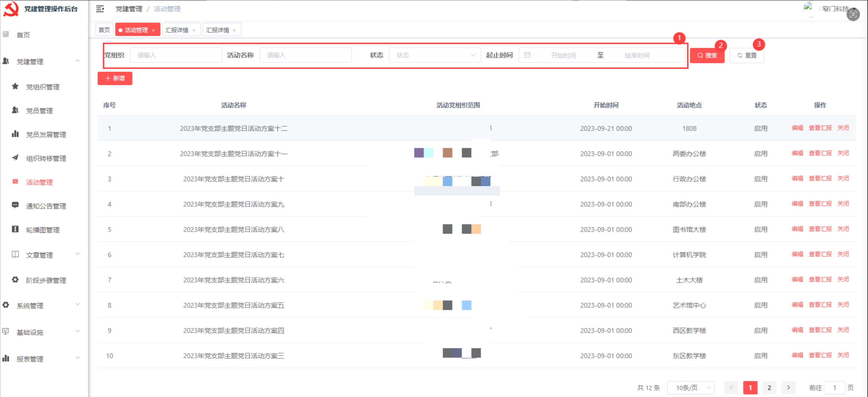The width and height of the screenshot is (868, 397).
Task: Go to page 2 of results
Action: [x=769, y=387]
